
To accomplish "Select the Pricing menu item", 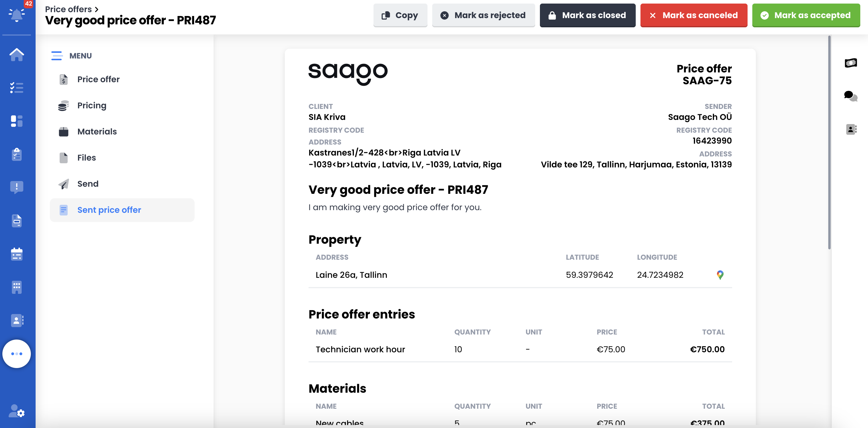I will (92, 105).
